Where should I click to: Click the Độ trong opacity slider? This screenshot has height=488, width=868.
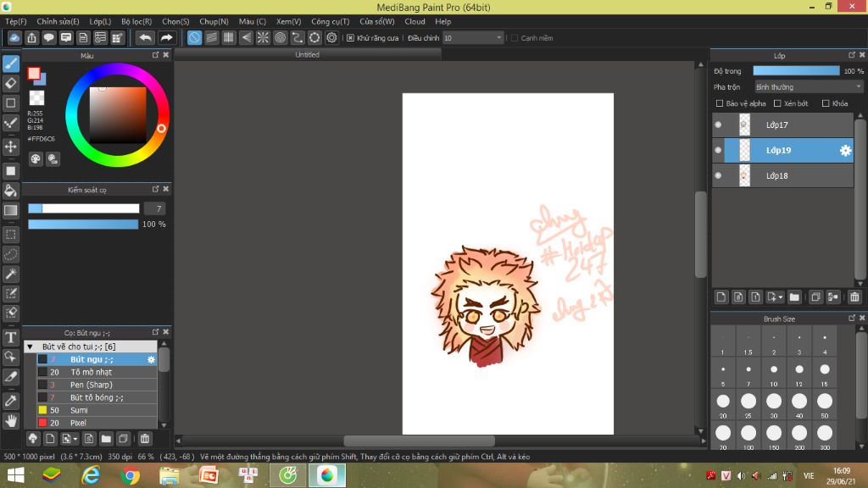click(796, 71)
